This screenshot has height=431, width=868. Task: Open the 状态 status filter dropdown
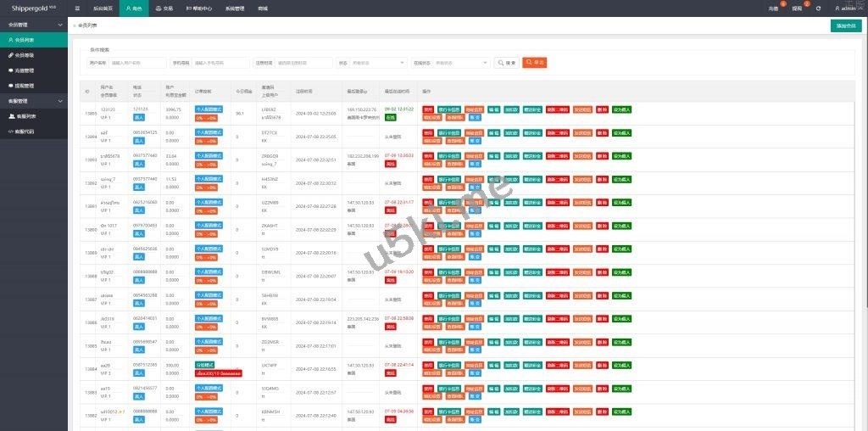click(378, 63)
